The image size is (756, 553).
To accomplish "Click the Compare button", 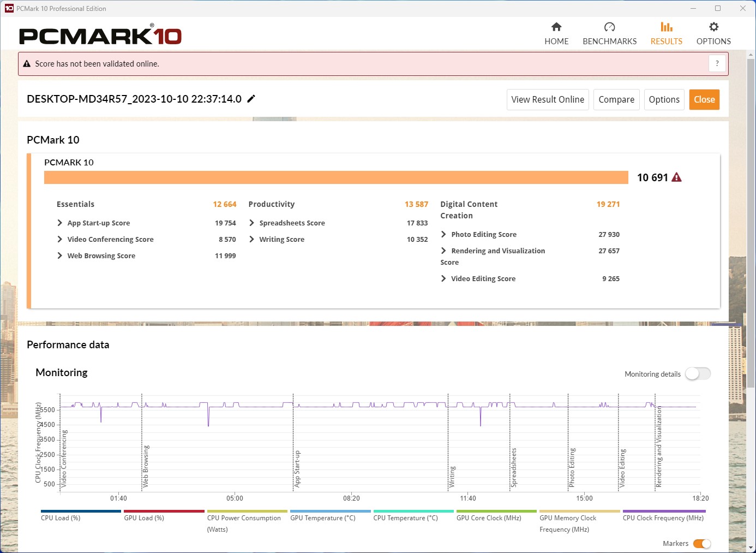I will 616,99.
